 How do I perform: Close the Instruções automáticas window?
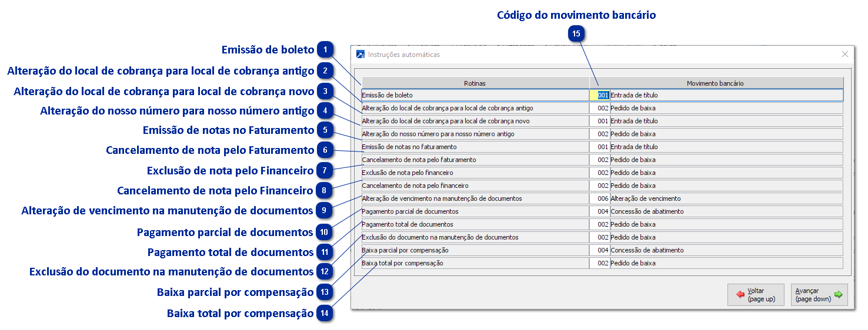pos(845,54)
